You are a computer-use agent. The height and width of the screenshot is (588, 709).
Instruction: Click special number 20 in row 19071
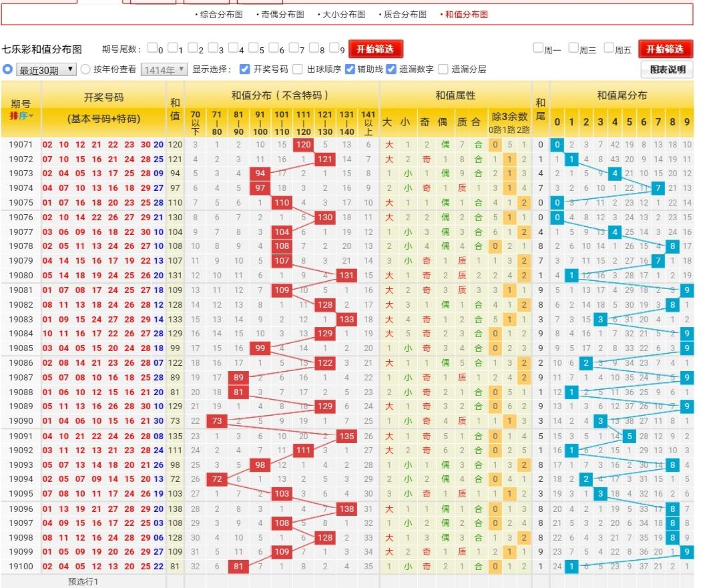[x=158, y=145]
